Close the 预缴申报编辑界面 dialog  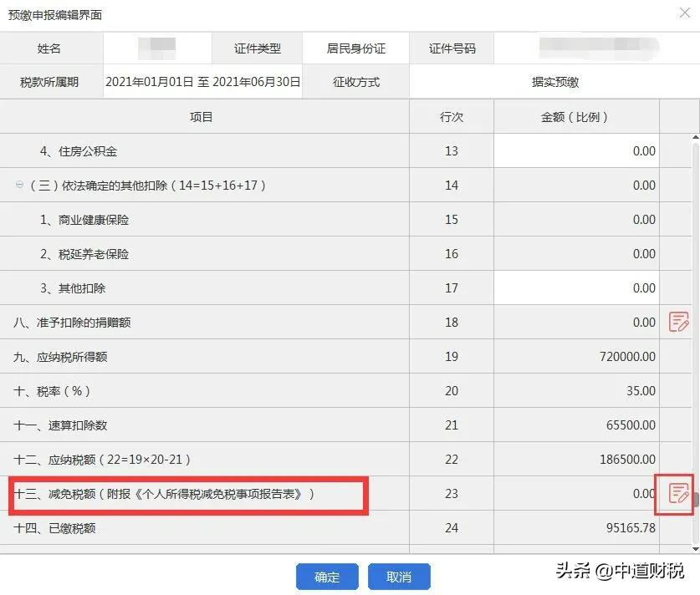pos(685,13)
